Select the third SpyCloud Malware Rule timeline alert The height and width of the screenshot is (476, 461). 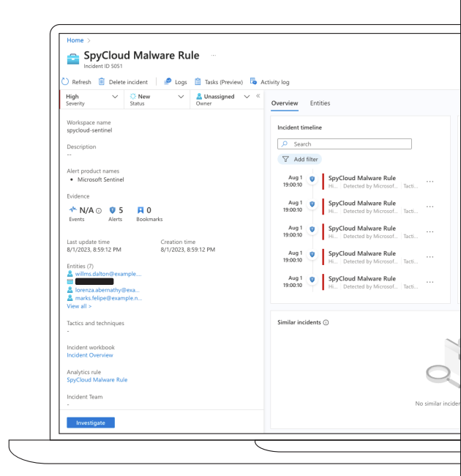point(361,228)
